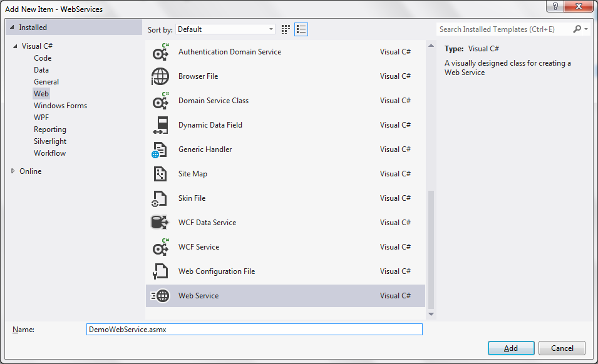This screenshot has height=364, width=598.
Task: Click the template list vertical scrollbar
Action: (x=430, y=250)
